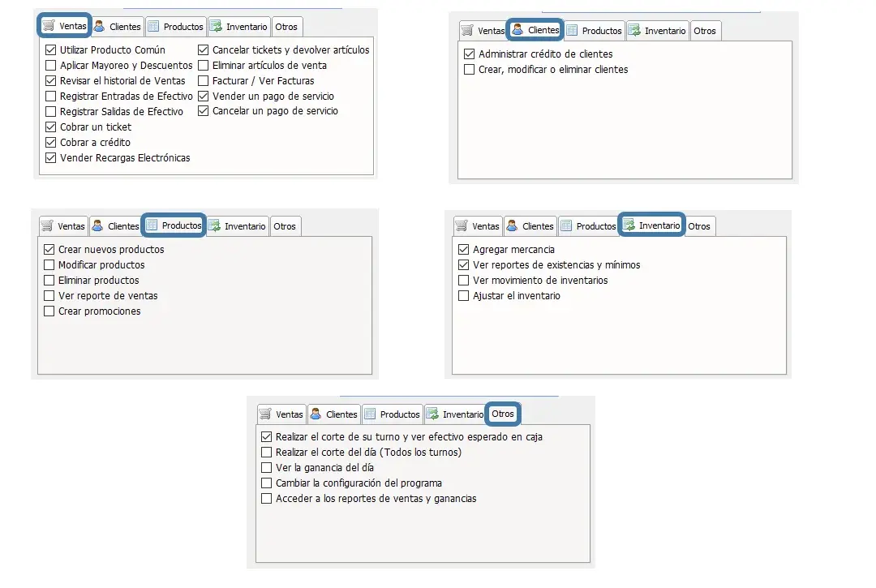This screenshot has height=588, width=876.
Task: Click the 'Cambiar la configuración del programa' label
Action: pos(359,483)
